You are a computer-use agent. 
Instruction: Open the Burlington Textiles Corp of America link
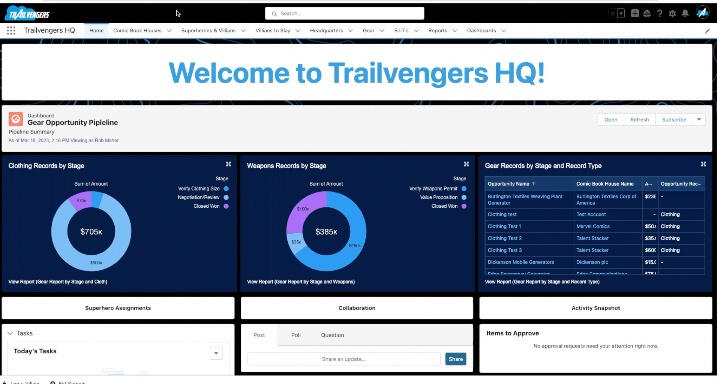tap(606, 199)
